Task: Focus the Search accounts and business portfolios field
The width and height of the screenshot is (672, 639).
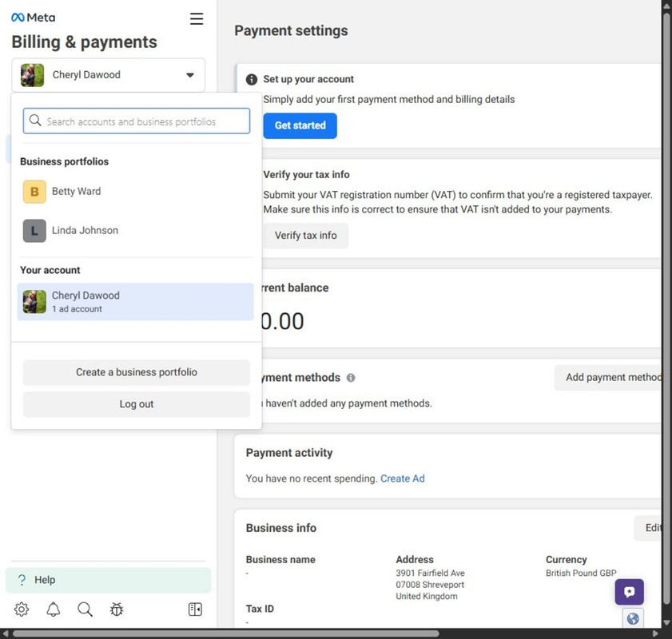Action: click(x=137, y=121)
